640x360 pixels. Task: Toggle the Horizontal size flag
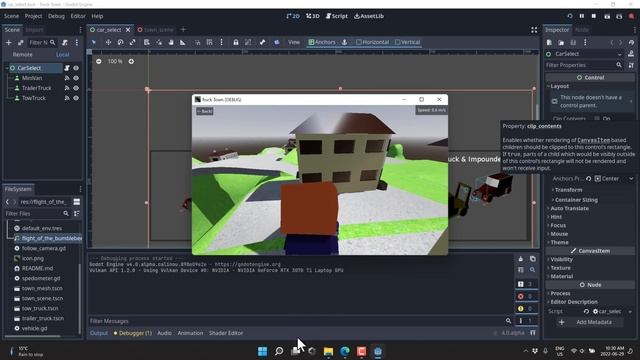(372, 42)
